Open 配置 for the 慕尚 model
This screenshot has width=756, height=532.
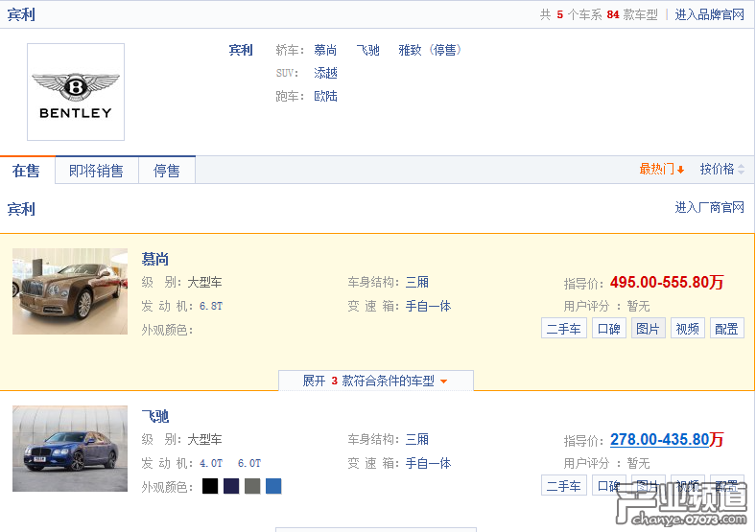click(726, 329)
